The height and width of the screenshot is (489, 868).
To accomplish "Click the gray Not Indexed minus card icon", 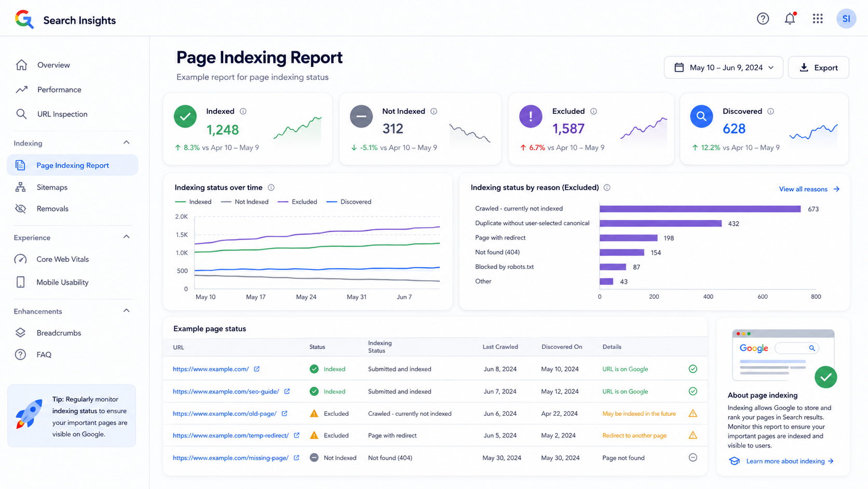I will point(361,116).
